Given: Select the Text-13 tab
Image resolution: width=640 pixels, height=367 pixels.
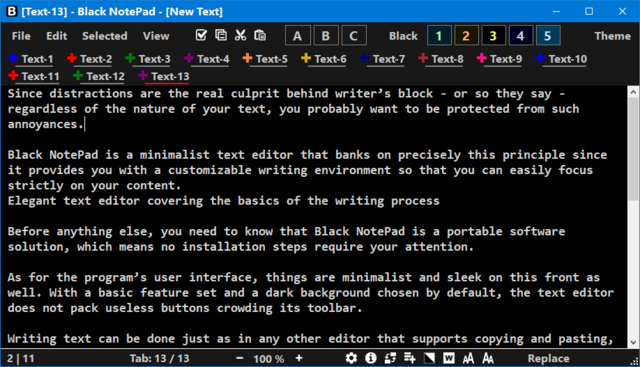Looking at the screenshot, I should coord(170,76).
